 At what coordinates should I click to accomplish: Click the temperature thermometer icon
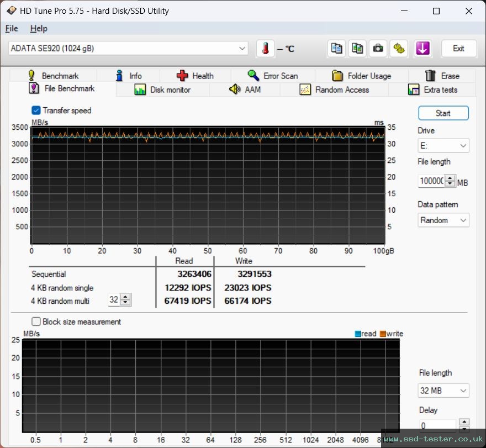[265, 49]
